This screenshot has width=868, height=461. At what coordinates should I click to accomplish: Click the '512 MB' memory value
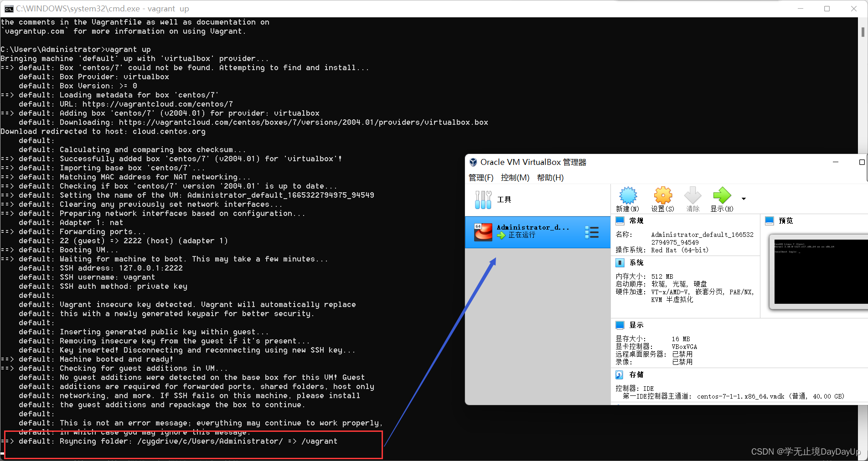pos(662,277)
